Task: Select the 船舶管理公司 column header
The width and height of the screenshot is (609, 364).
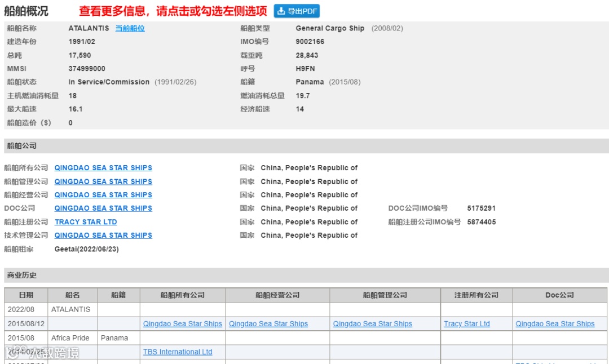Action: (x=385, y=295)
